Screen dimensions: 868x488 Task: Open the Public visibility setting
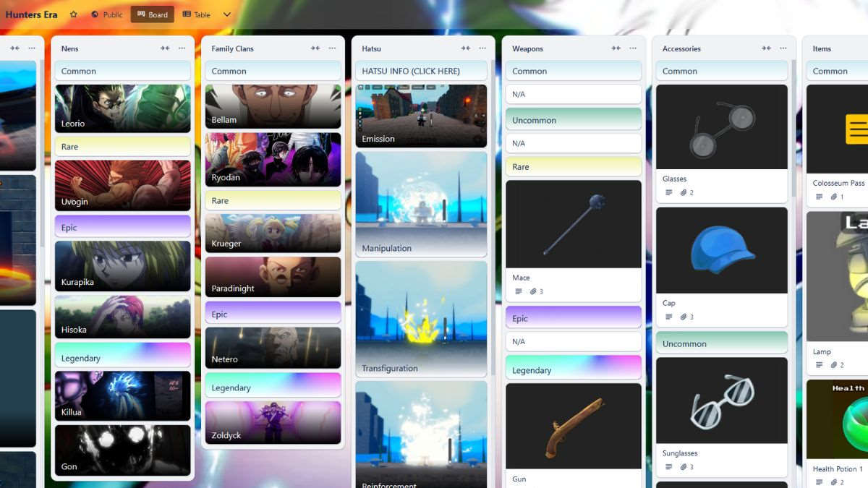[x=106, y=14]
